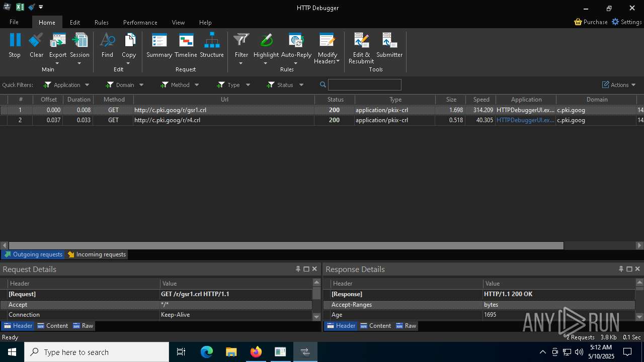644x362 pixels.
Task: Show the Timeline view
Action: point(186,45)
